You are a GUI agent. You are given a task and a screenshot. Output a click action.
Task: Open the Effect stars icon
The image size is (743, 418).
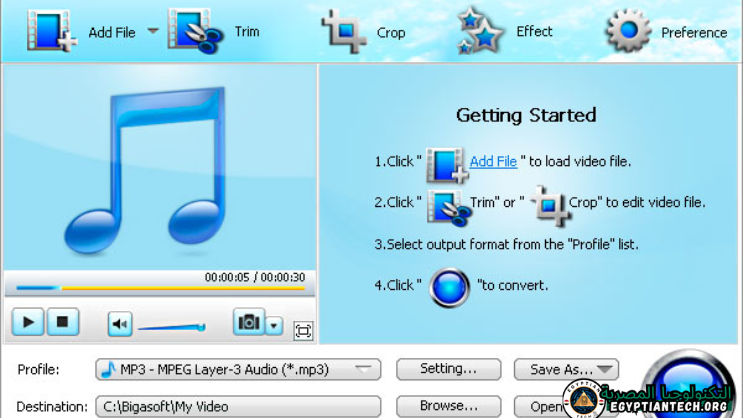tap(480, 31)
